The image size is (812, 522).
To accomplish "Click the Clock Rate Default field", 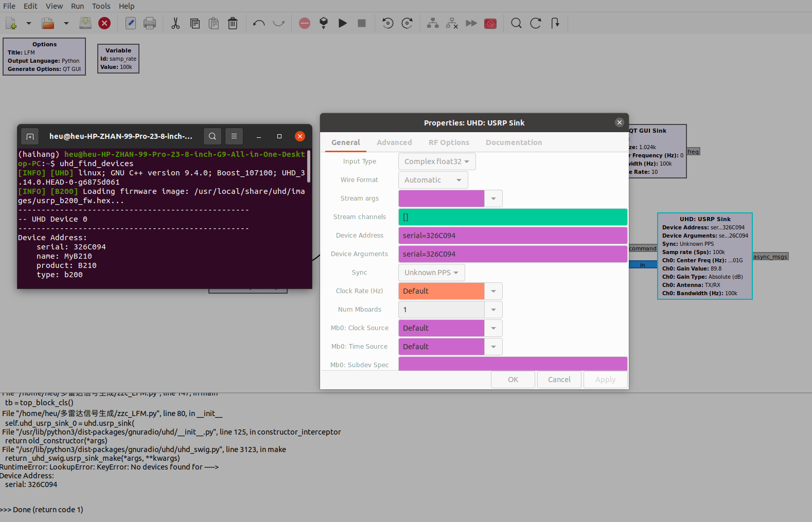I will click(442, 291).
